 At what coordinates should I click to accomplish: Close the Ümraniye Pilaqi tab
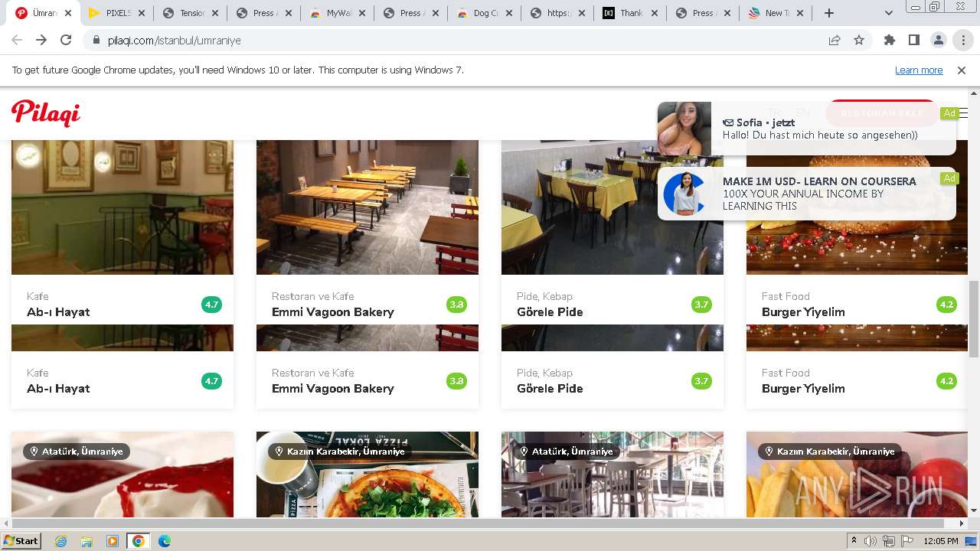[x=68, y=13]
